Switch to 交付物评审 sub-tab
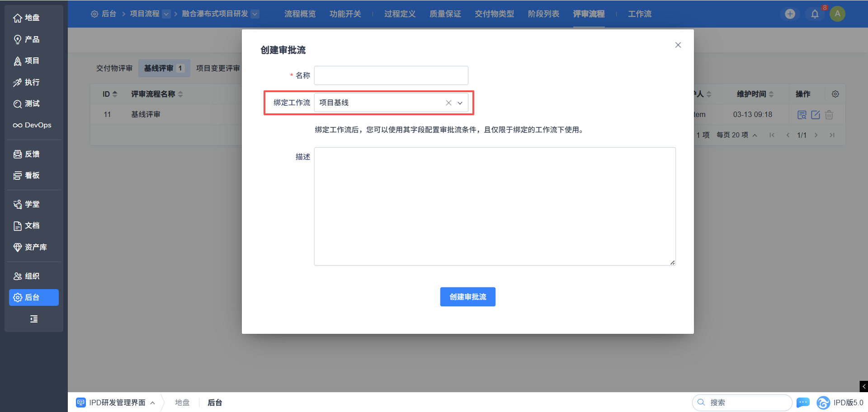Viewport: 868px width, 412px height. [114, 68]
